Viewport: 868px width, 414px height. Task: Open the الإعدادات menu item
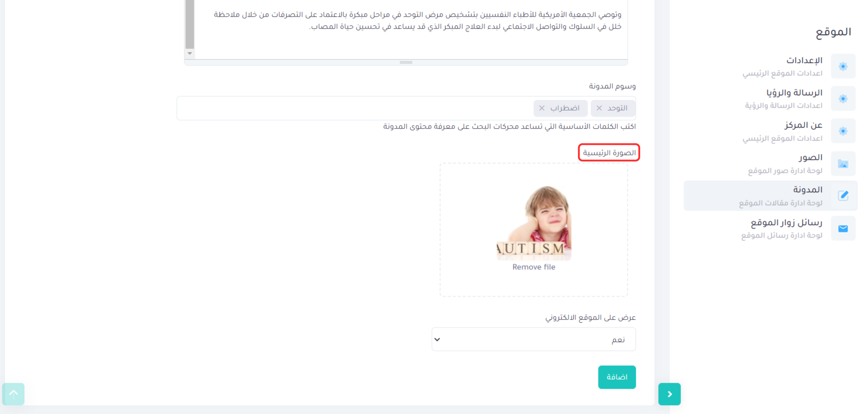pyautogui.click(x=770, y=66)
